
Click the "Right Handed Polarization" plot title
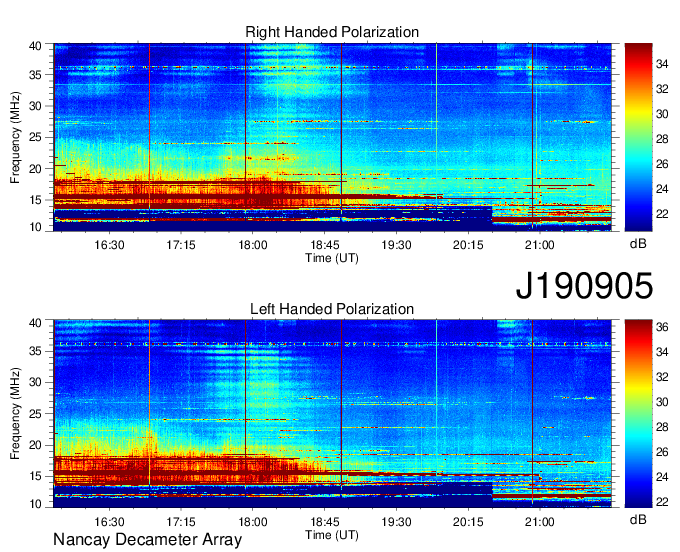[332, 32]
